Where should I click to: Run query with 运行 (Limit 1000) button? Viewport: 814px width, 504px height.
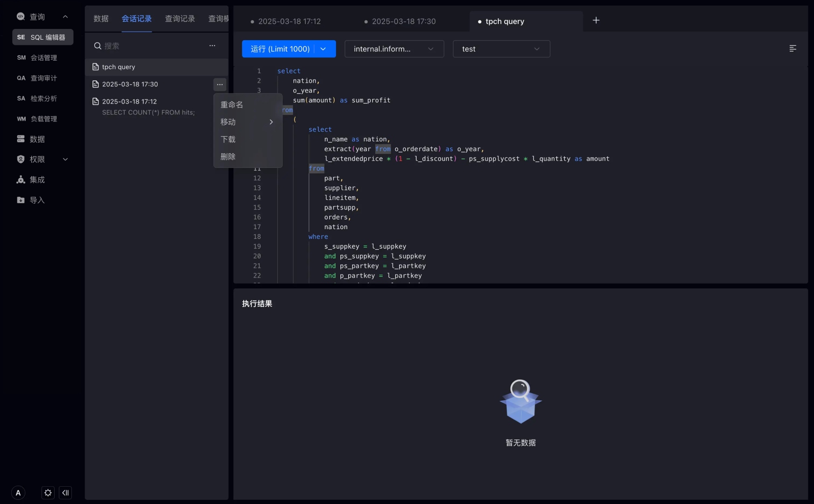(280, 49)
